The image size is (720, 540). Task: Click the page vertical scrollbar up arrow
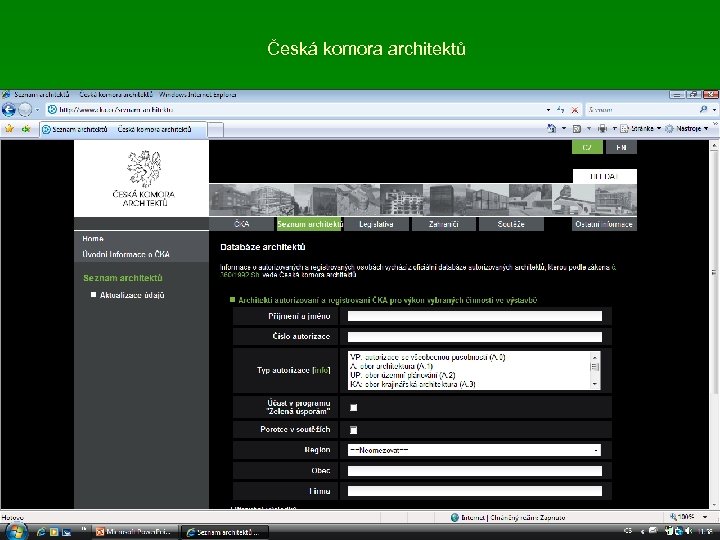coord(714,146)
